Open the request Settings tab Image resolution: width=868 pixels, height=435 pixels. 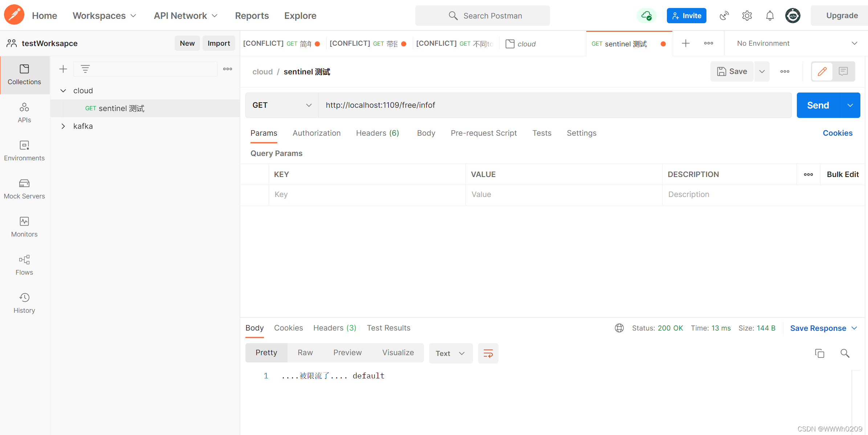[582, 133]
